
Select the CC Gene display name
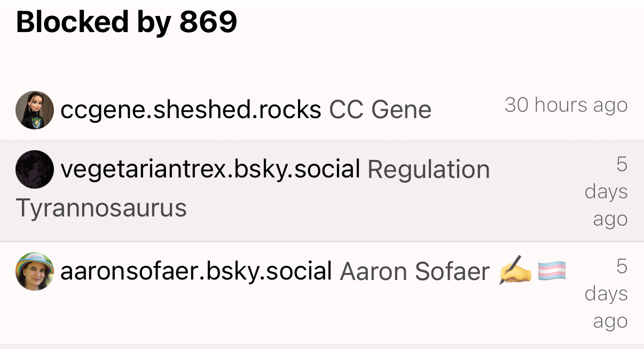pos(380,110)
